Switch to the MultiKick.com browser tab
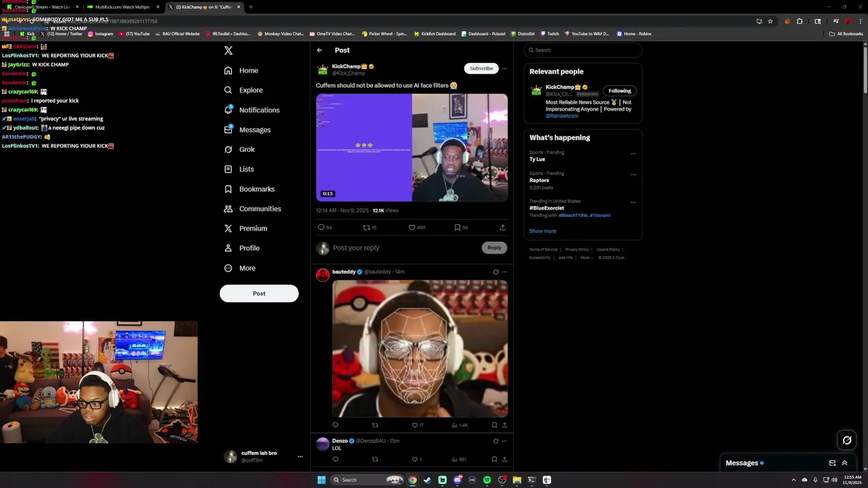Image resolution: width=868 pixels, height=488 pixels. (x=122, y=7)
